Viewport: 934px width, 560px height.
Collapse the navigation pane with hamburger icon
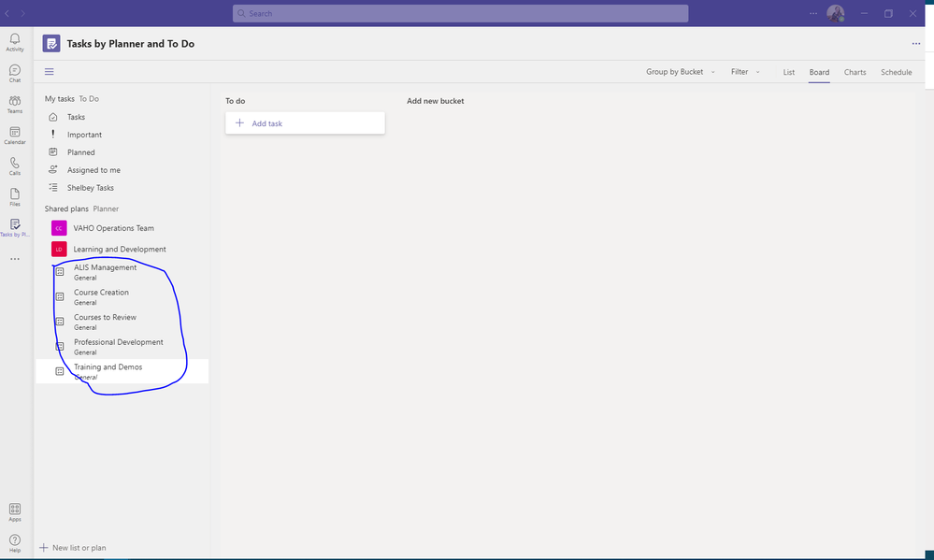pos(50,71)
